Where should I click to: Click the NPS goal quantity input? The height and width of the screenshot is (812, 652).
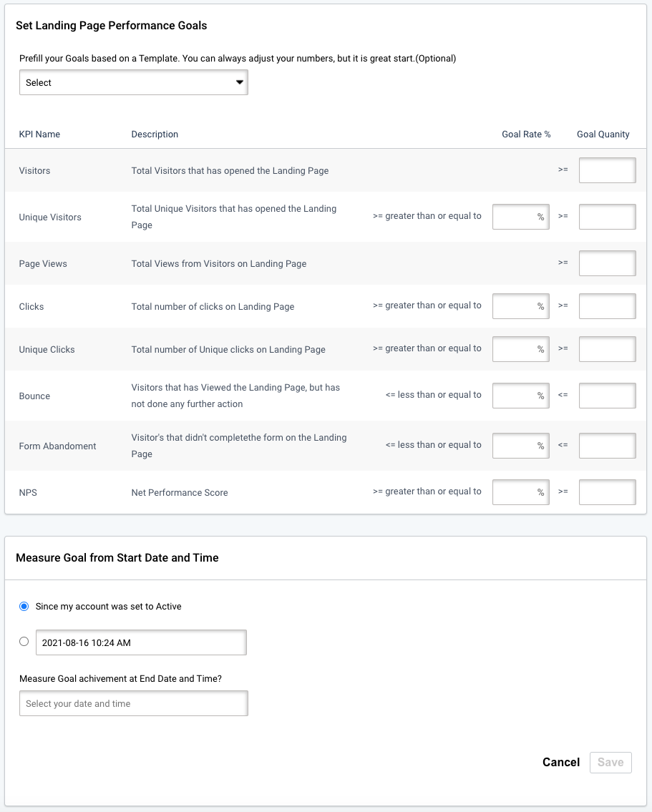[x=607, y=491]
